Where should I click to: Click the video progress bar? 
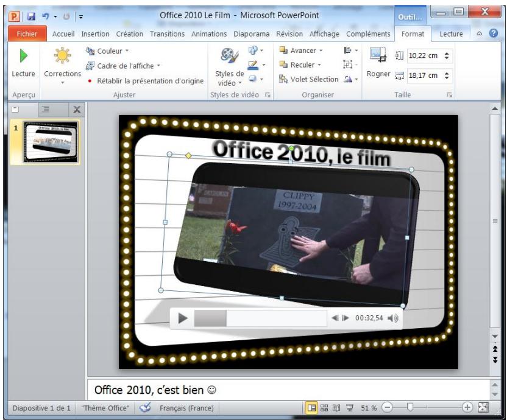[260, 318]
